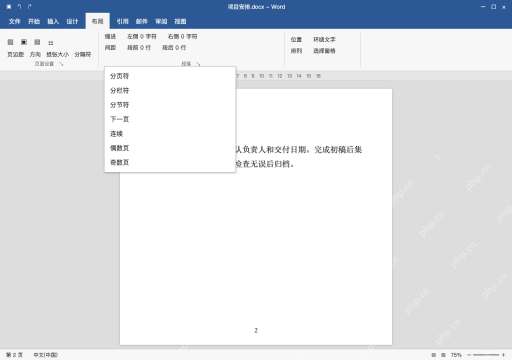Open the 排列 arrange dropdown
Viewport: 512px width, 360px height.
pyautogui.click(x=296, y=51)
